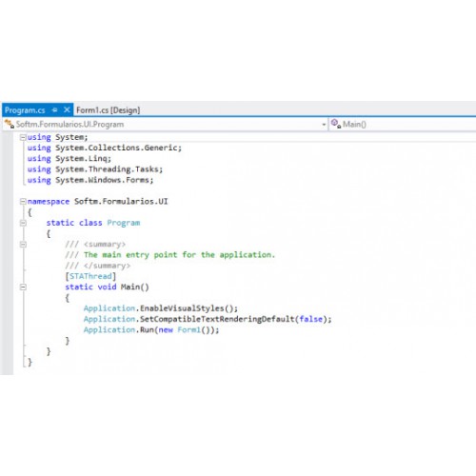Viewport: 476px width, 476px height.
Task: Open the Main() member dropdown
Action: point(403,124)
